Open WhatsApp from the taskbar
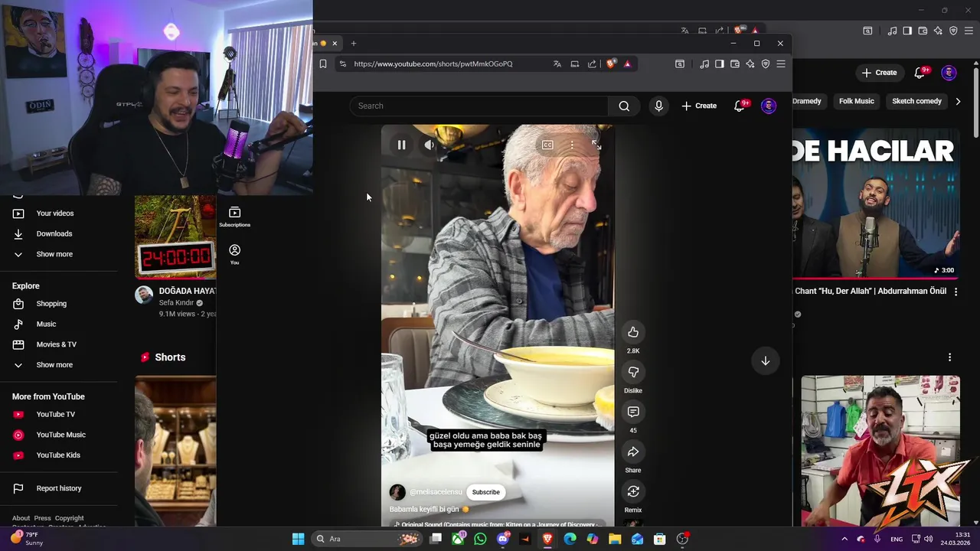Image resolution: width=980 pixels, height=551 pixels. (x=480, y=539)
